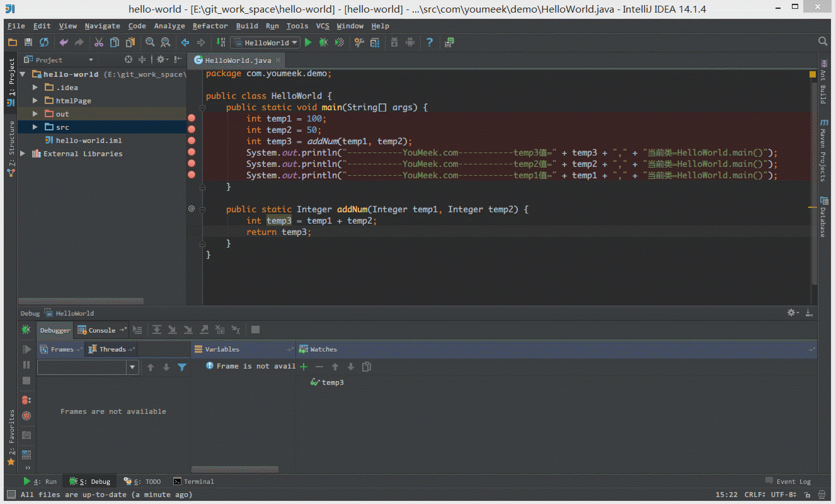Open the Terminal from the bottom bar

[198, 481]
